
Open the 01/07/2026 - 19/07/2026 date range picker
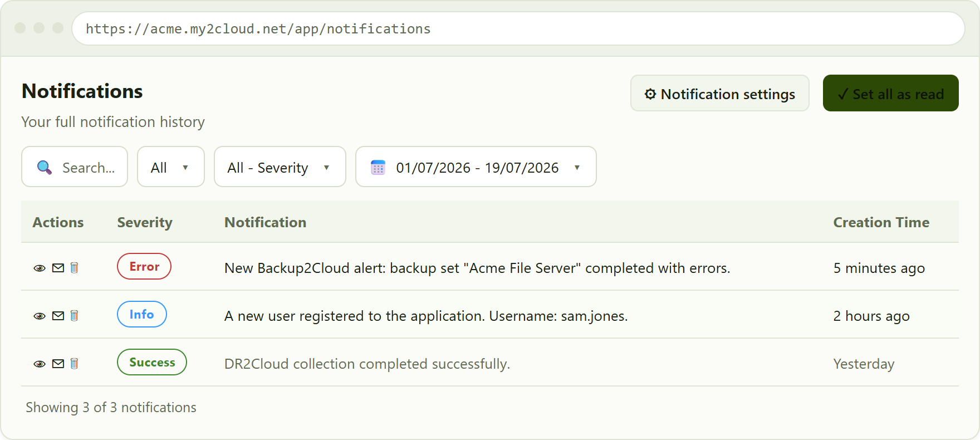pos(476,167)
